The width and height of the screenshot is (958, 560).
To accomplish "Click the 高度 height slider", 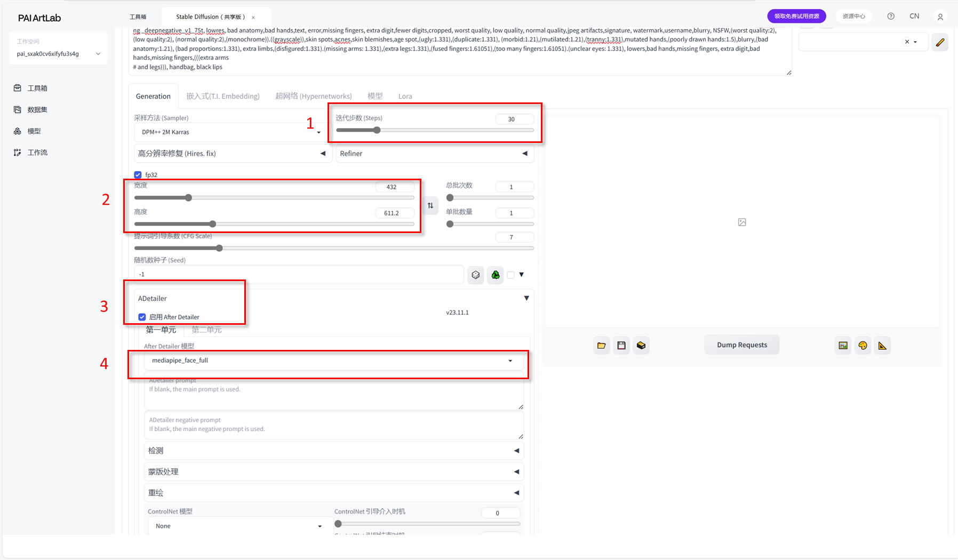I will click(274, 224).
